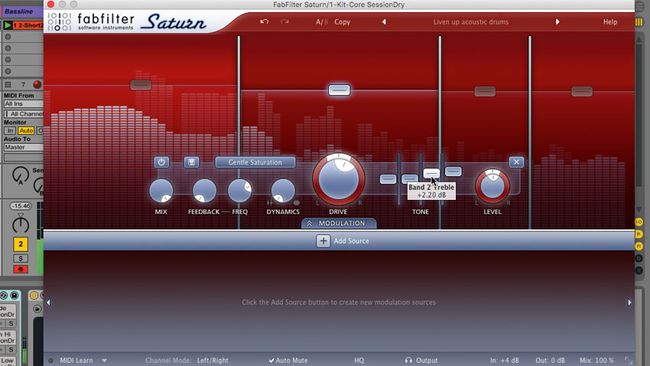Remove the band with the X button

click(x=516, y=162)
